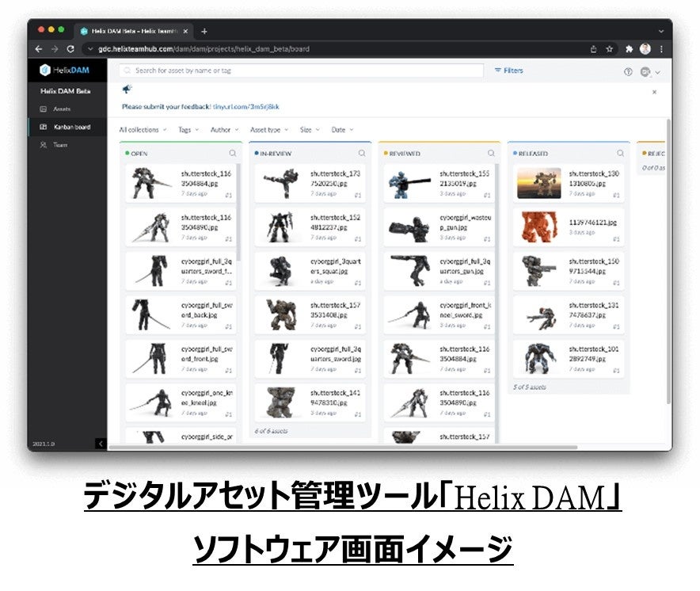
Task: Click the browser address bar URL
Action: click(204, 49)
